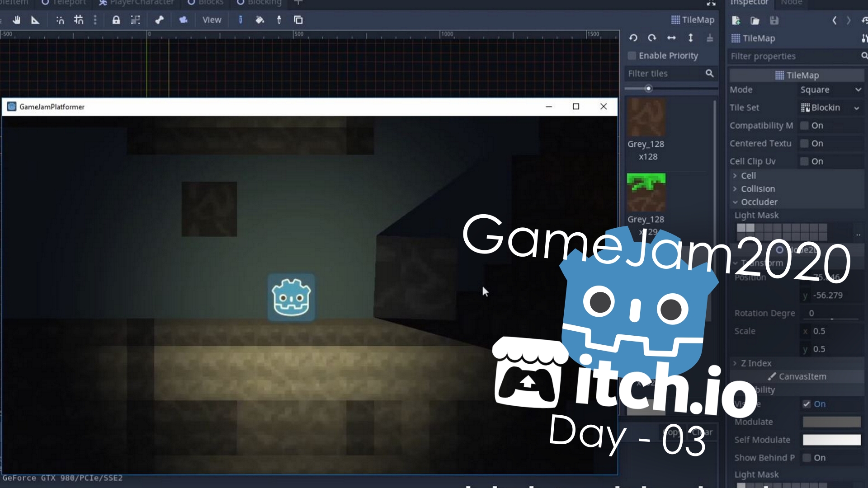This screenshot has width=868, height=488.
Task: Click the Self Modulate color swatch
Action: [x=831, y=440]
